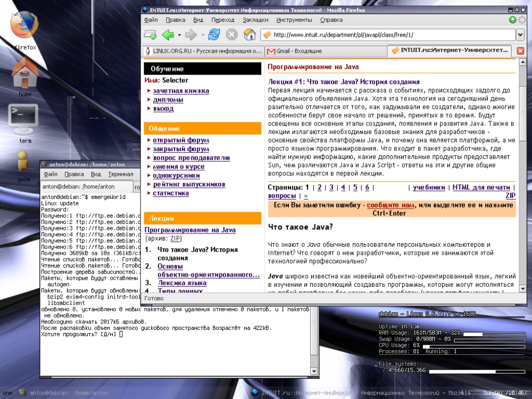Switch to the LINUX.ORG.RU tab
Viewport: 532px width, 399px height.
click(203, 51)
